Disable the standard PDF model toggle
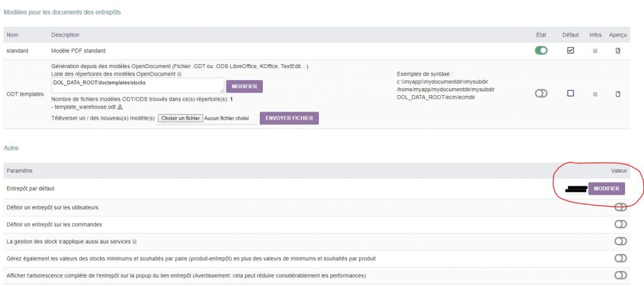 point(541,50)
